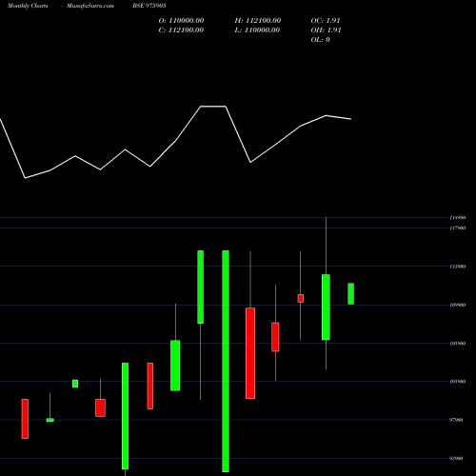Image resolution: width=476 pixels, height=476 pixels.
Task: Click the 'BSE 973995' symbol text
Action: [149, 6]
